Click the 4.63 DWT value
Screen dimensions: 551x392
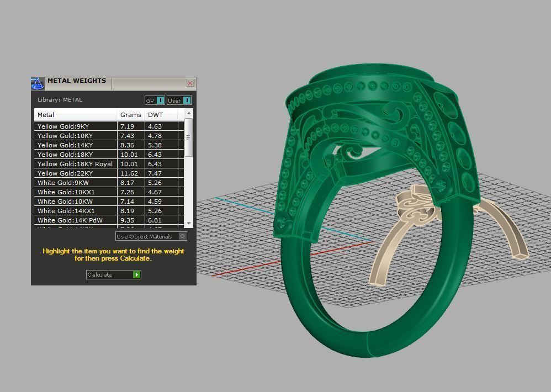[155, 126]
